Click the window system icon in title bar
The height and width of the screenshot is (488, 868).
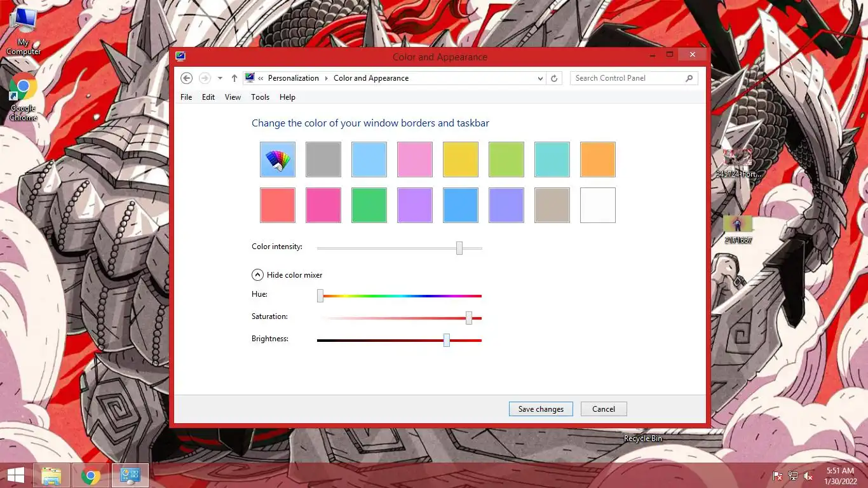click(x=180, y=57)
